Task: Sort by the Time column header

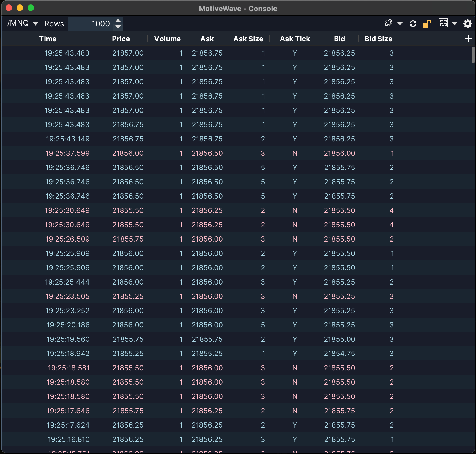Action: click(48, 39)
